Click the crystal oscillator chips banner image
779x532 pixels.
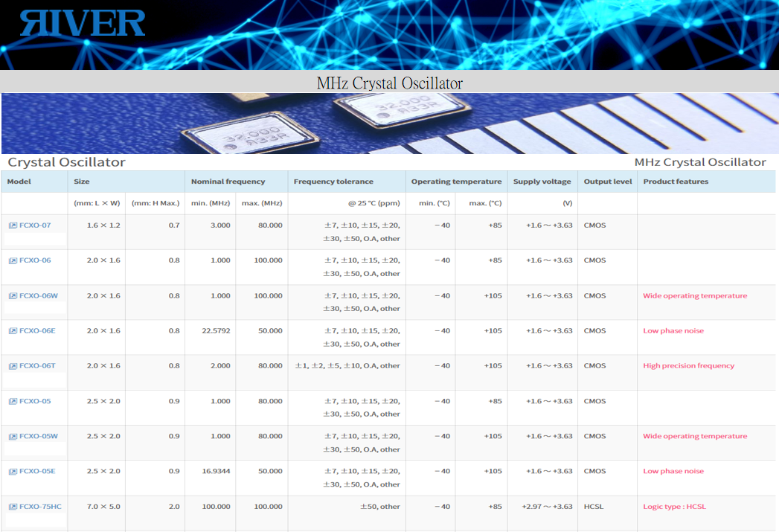point(389,124)
